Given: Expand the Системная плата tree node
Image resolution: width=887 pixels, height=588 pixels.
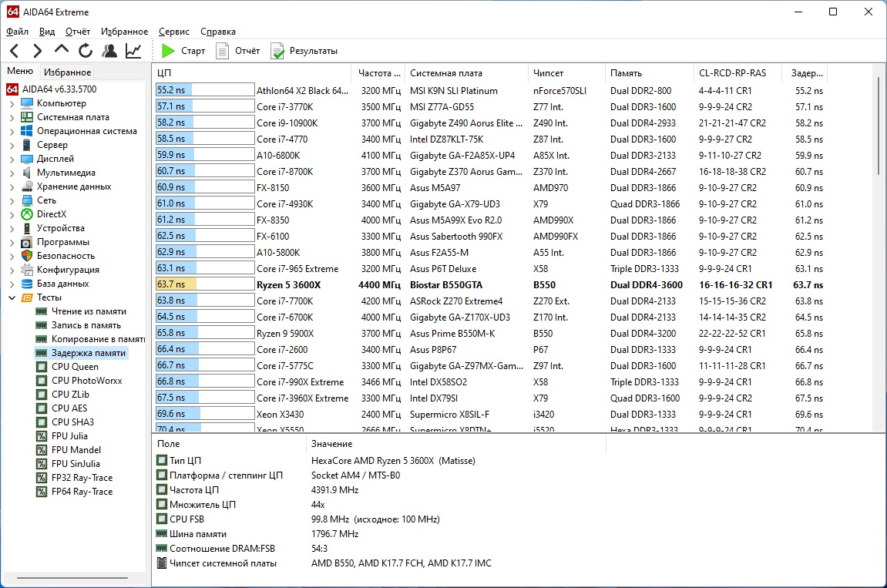Looking at the screenshot, I should pyautogui.click(x=12, y=118).
